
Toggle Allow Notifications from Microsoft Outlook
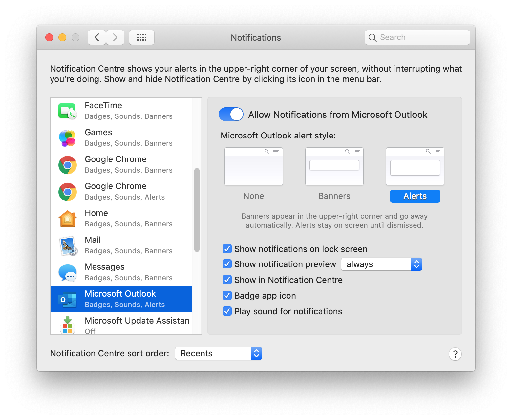click(x=231, y=114)
